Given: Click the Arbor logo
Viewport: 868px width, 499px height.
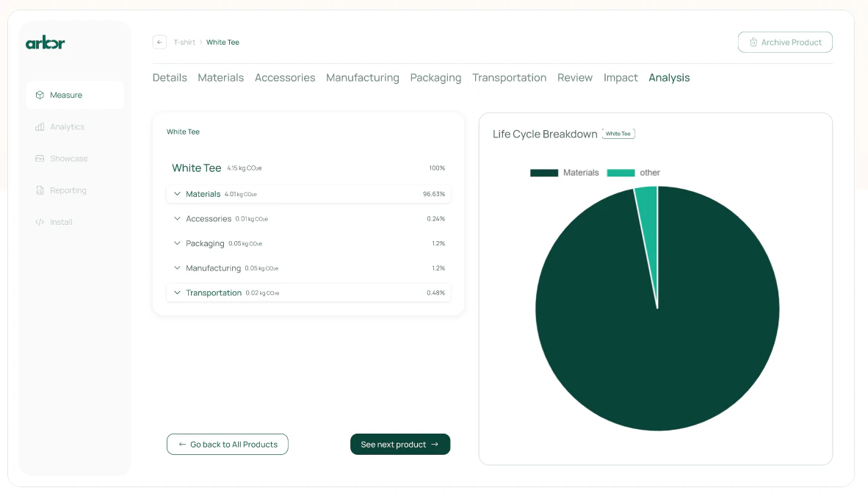Looking at the screenshot, I should (x=46, y=43).
